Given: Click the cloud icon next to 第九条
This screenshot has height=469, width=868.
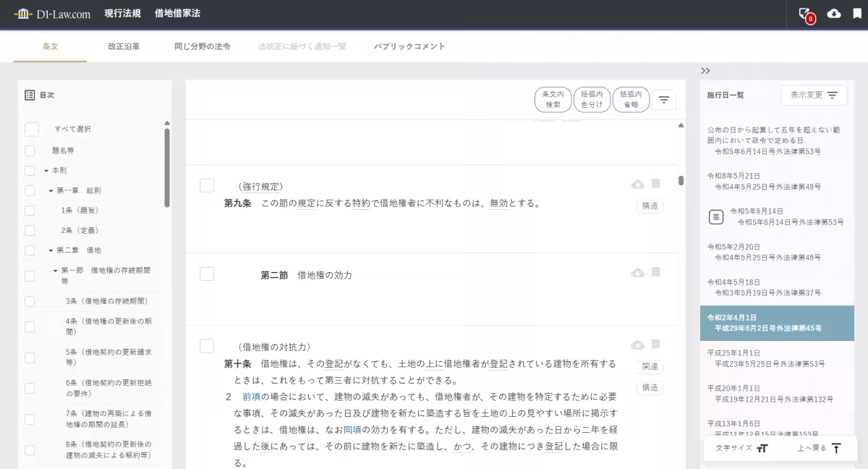Looking at the screenshot, I should (637, 185).
